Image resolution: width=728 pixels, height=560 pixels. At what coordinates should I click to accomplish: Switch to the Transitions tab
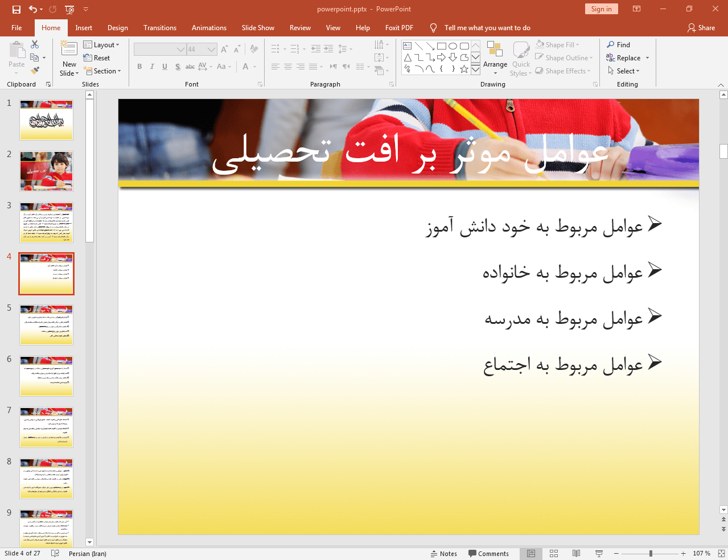pos(160,28)
